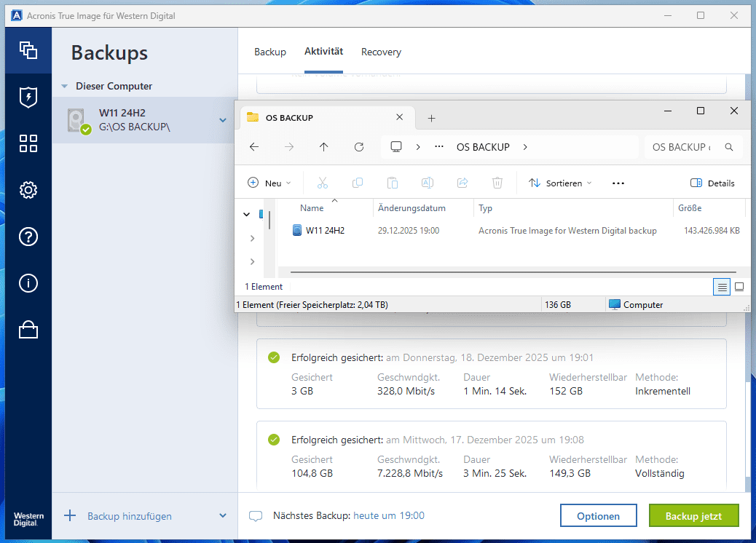Click the search magnifier in Explorer search box
Screen dimensions: 756x543
coord(729,147)
